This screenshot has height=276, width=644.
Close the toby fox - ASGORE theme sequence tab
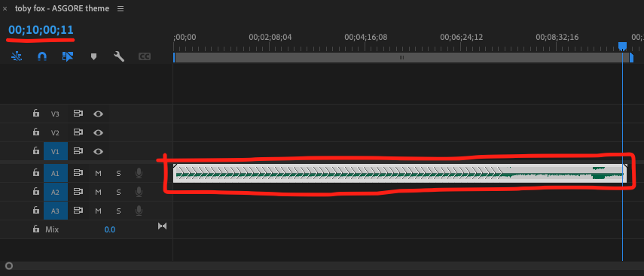5,8
